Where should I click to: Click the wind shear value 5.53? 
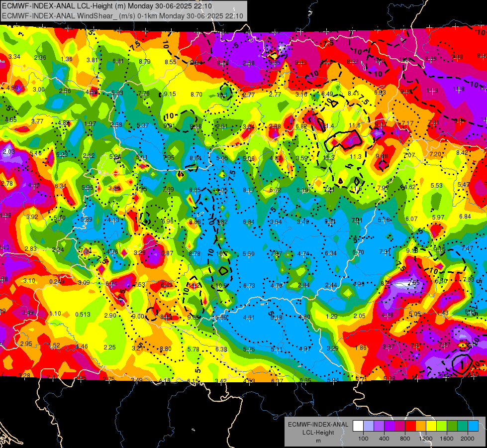pyautogui.click(x=436, y=186)
